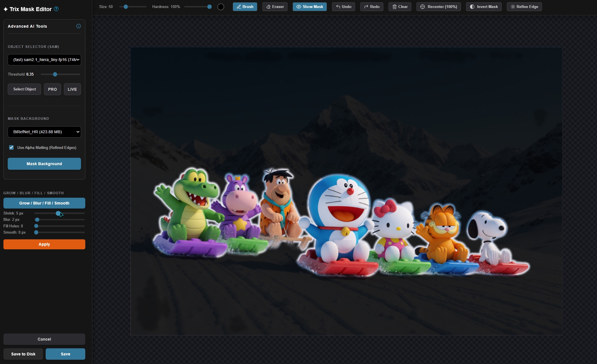Save the mask
The width and height of the screenshot is (597, 364).
click(65, 354)
